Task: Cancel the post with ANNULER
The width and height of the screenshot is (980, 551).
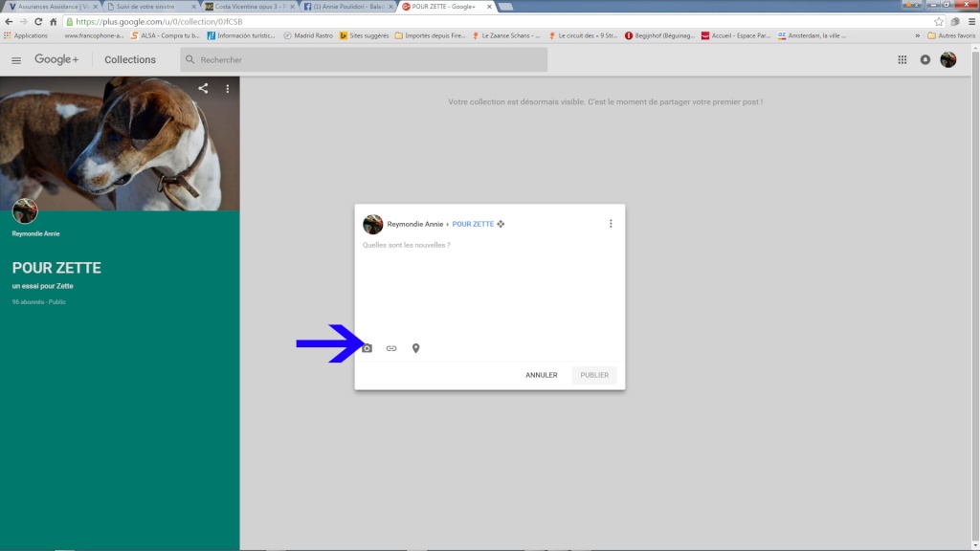Action: pos(542,375)
